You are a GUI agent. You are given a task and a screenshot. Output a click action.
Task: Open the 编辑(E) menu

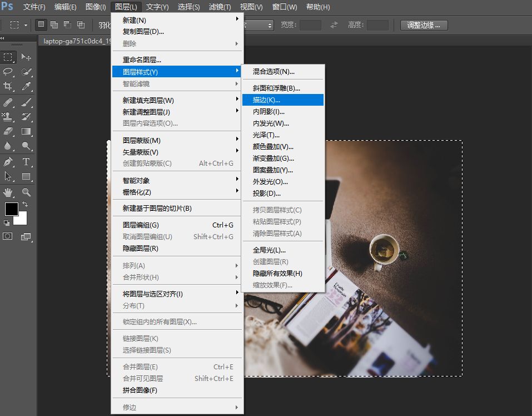pos(65,7)
